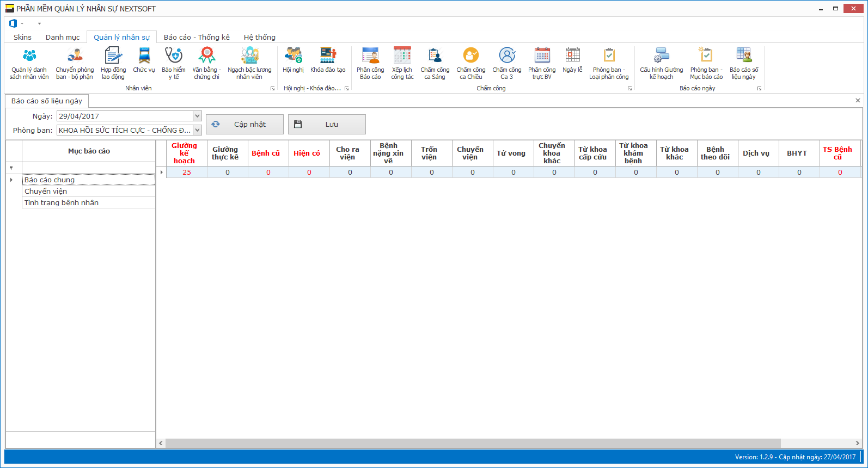The height and width of the screenshot is (468, 868).
Task: Close the Báo cáo số liệu ngày panel
Action: pos(858,101)
